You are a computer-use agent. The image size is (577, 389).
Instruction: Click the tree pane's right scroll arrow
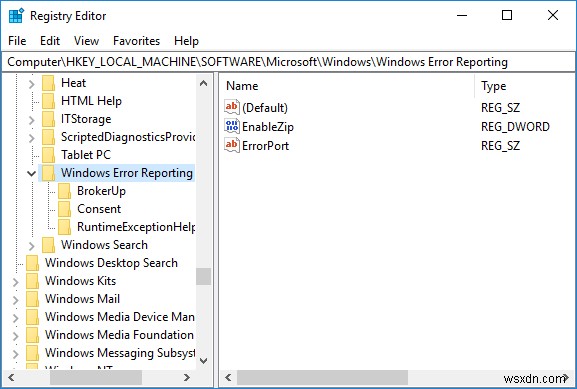click(x=187, y=378)
